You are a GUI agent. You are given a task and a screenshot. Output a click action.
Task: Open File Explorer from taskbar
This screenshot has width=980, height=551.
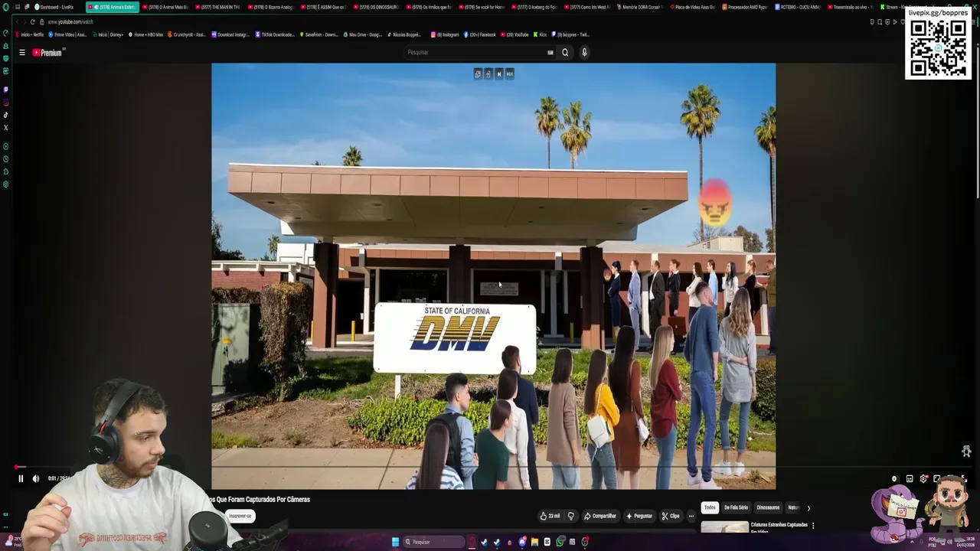[534, 542]
